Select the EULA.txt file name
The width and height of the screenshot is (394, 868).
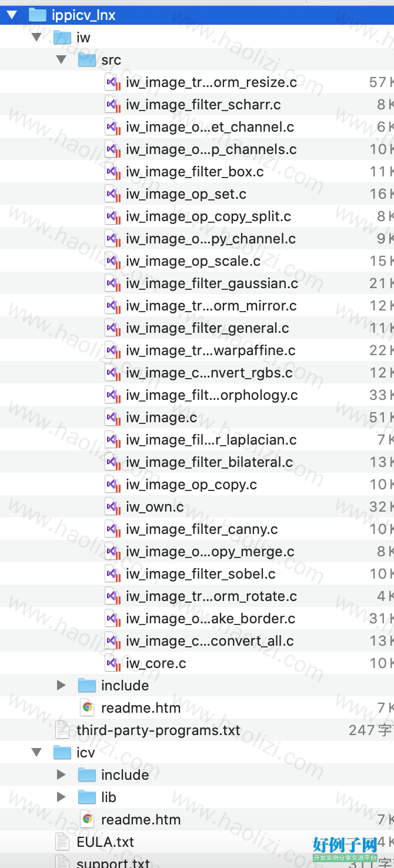coord(105,842)
